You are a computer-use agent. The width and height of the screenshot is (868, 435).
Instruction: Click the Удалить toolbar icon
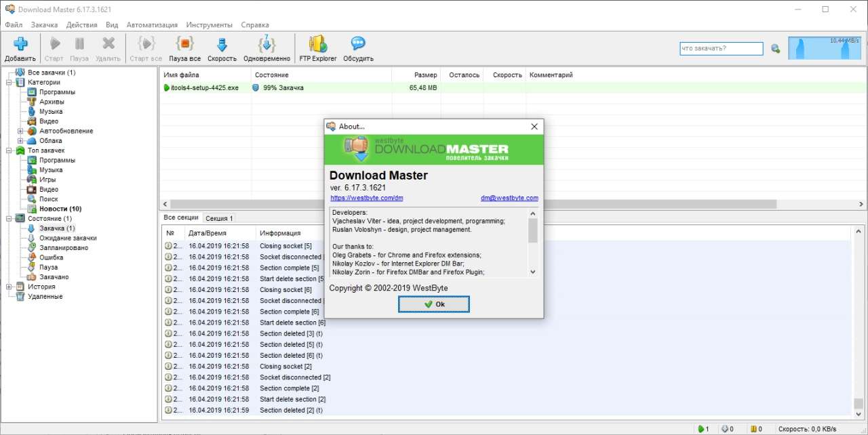[108, 44]
